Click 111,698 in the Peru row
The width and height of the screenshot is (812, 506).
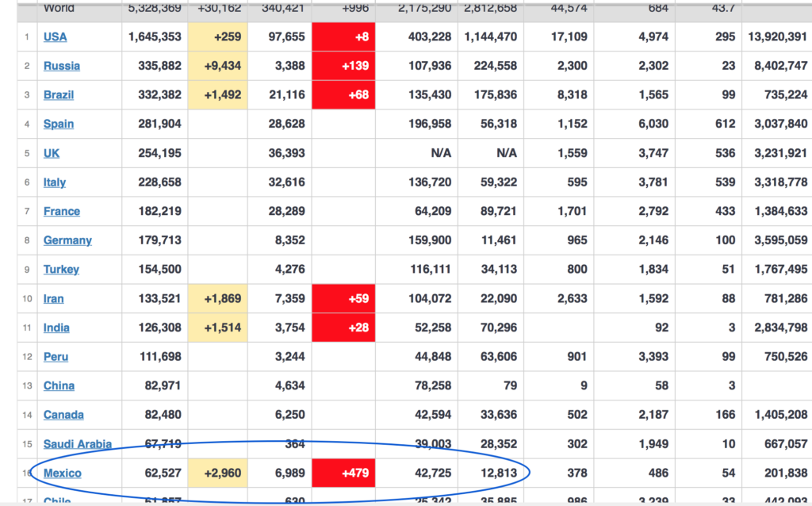[x=160, y=357]
